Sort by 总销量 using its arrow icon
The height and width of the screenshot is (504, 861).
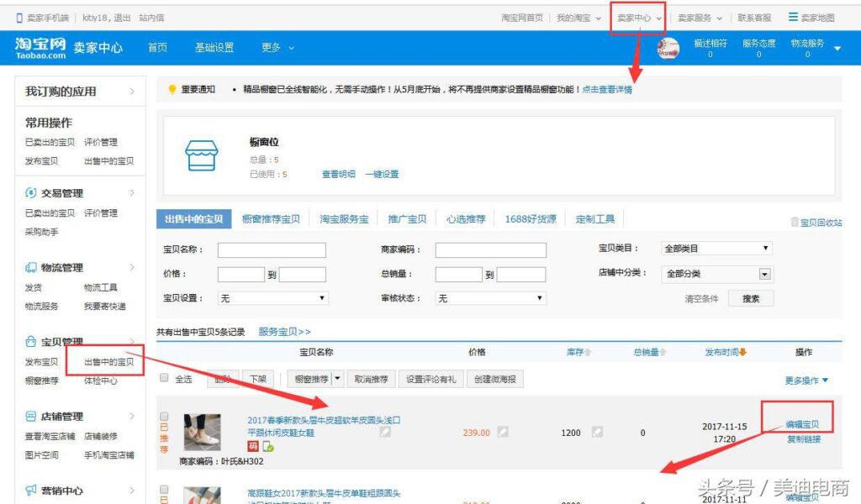click(x=663, y=352)
